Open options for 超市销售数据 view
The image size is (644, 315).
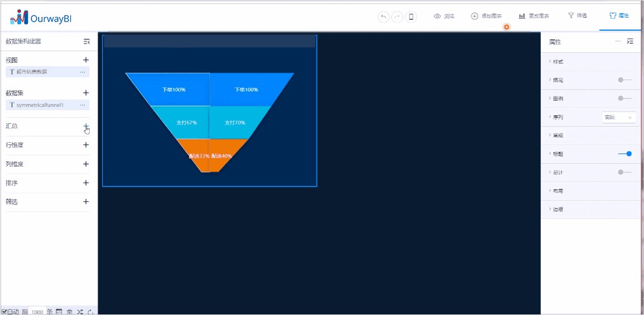pos(82,72)
